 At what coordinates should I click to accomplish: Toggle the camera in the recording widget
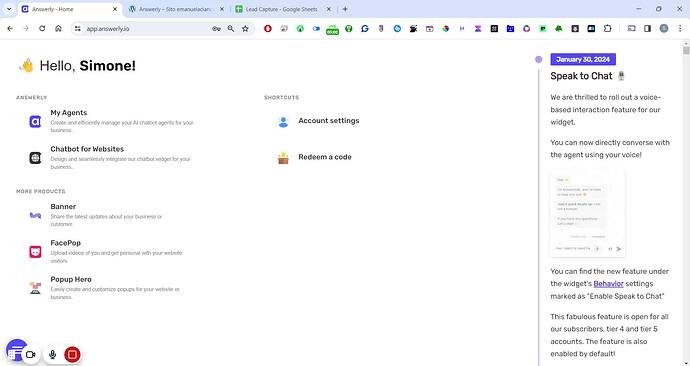[x=30, y=354]
